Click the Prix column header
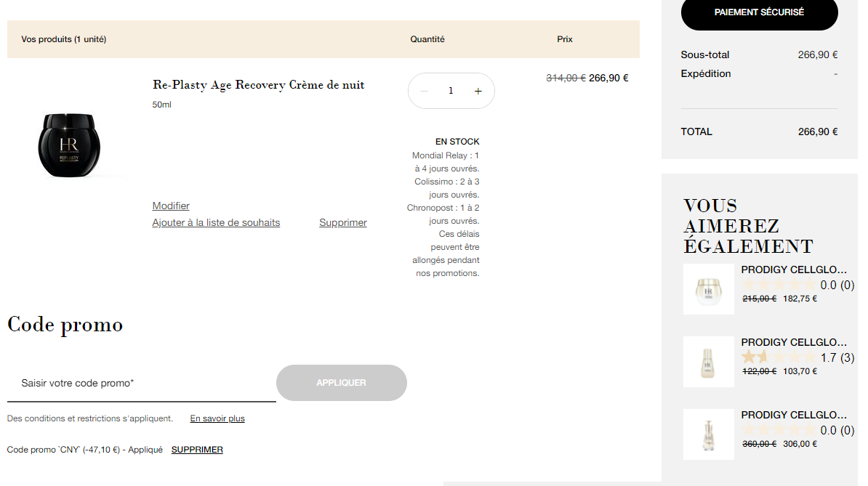 pyautogui.click(x=565, y=39)
